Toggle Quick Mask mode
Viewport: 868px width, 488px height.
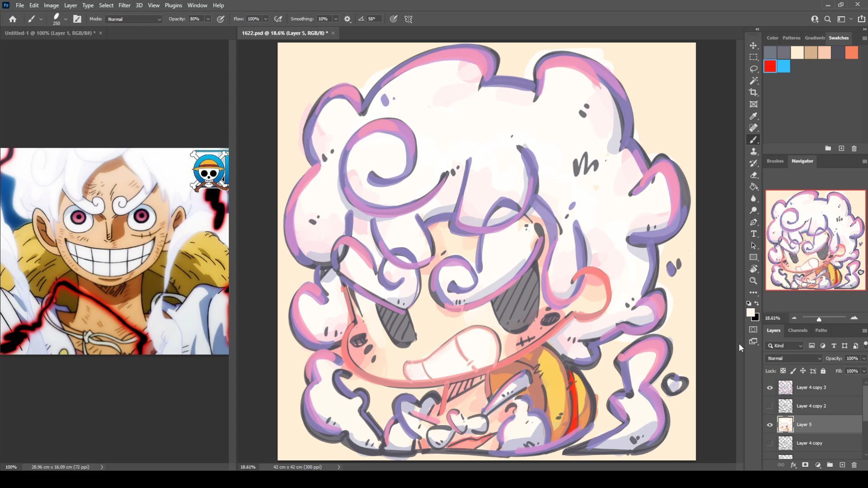753,329
